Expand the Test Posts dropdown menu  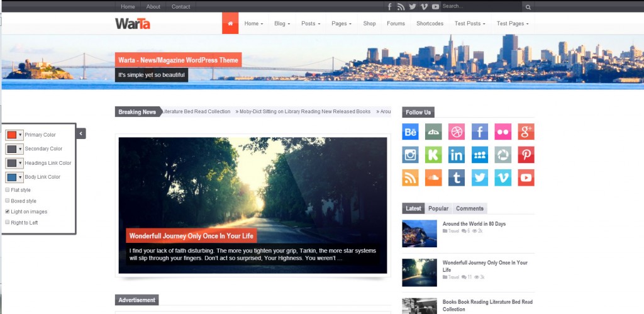pyautogui.click(x=470, y=23)
